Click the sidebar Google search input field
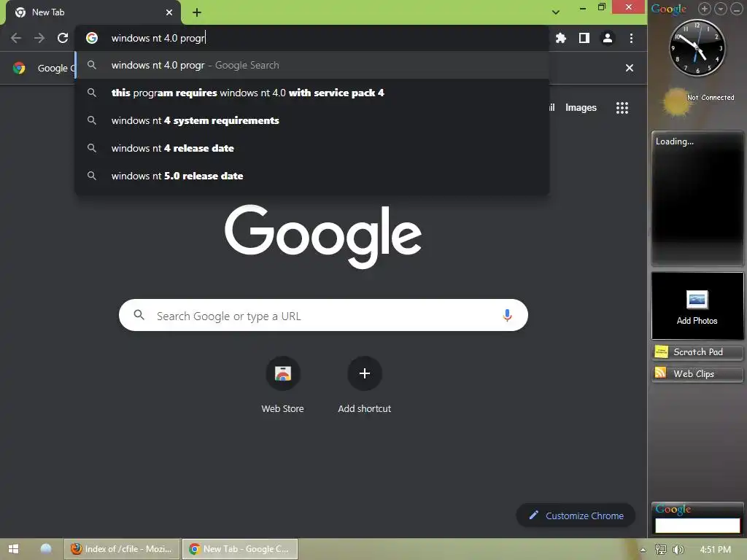The height and width of the screenshot is (560, 747). (697, 525)
